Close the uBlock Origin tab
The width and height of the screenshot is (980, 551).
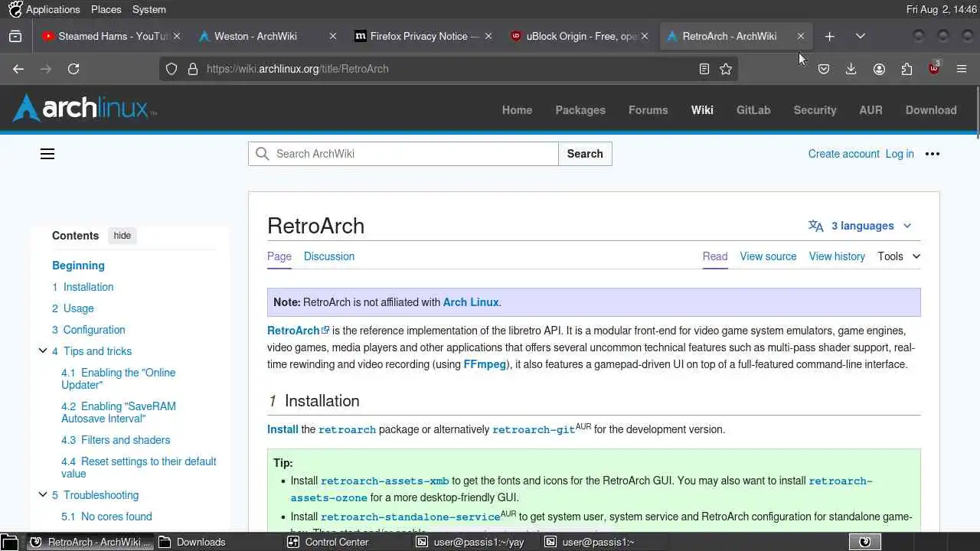645,36
